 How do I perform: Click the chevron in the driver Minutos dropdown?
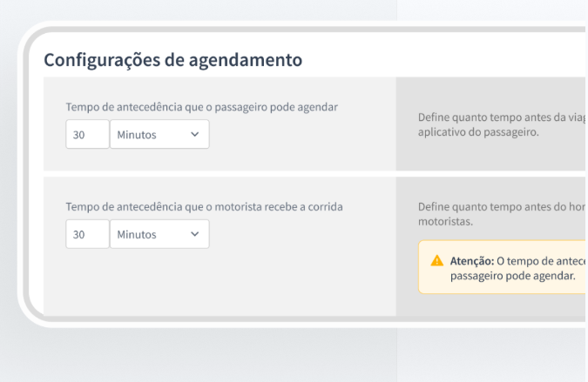(x=194, y=234)
